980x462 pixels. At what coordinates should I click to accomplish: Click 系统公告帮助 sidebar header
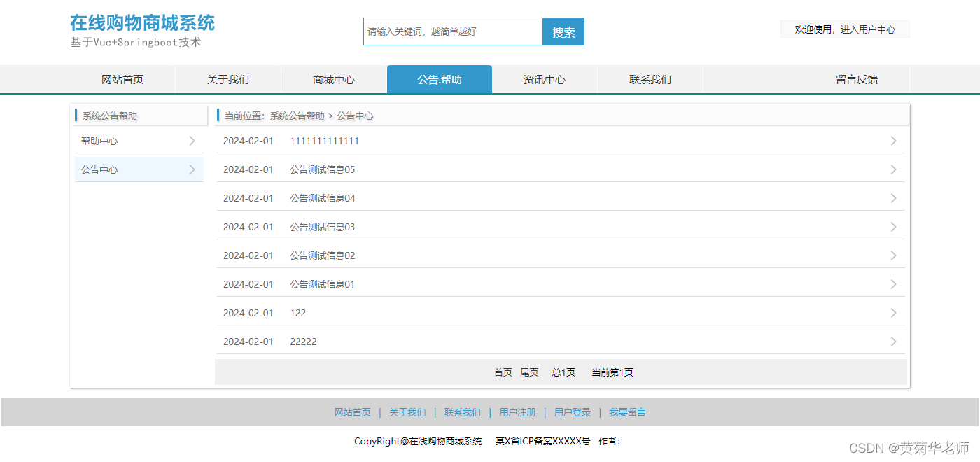pyautogui.click(x=110, y=115)
